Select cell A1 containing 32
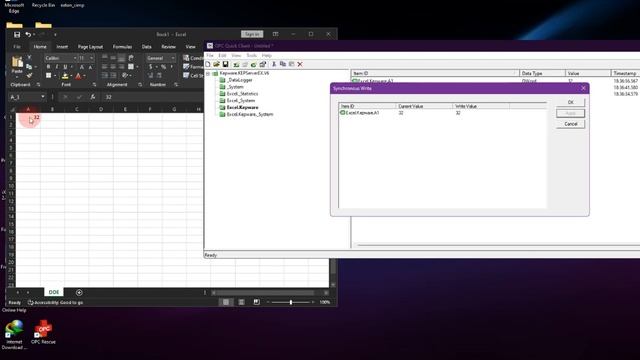Image resolution: width=640 pixels, height=360 pixels. 28,117
